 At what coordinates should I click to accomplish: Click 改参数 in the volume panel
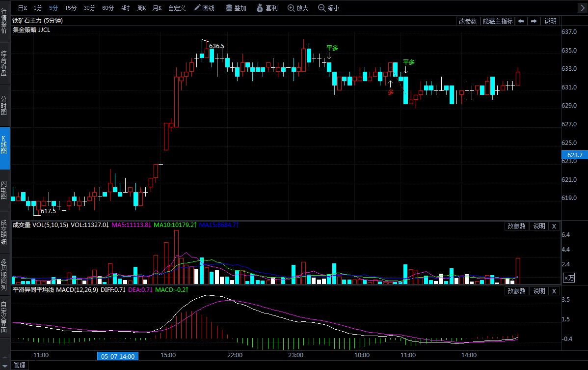[x=516, y=226]
